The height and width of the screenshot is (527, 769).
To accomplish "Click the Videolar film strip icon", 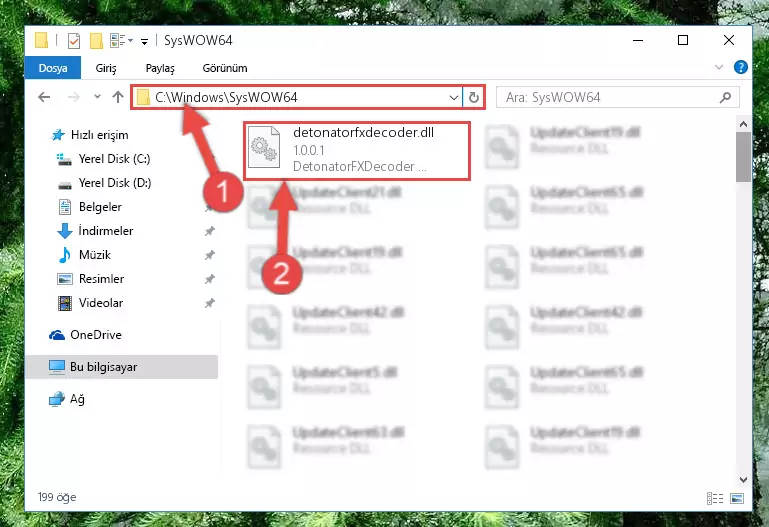I will tap(65, 303).
